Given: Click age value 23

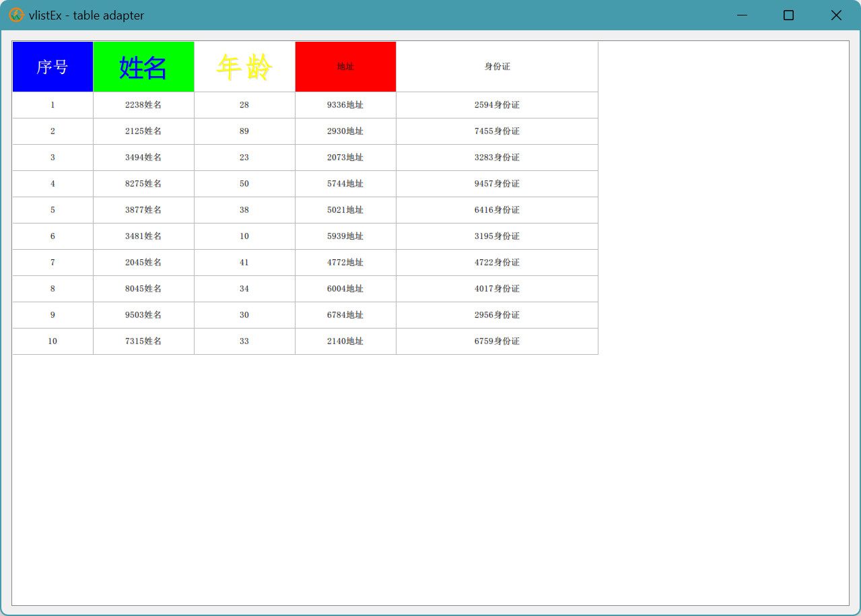Looking at the screenshot, I should click(244, 158).
